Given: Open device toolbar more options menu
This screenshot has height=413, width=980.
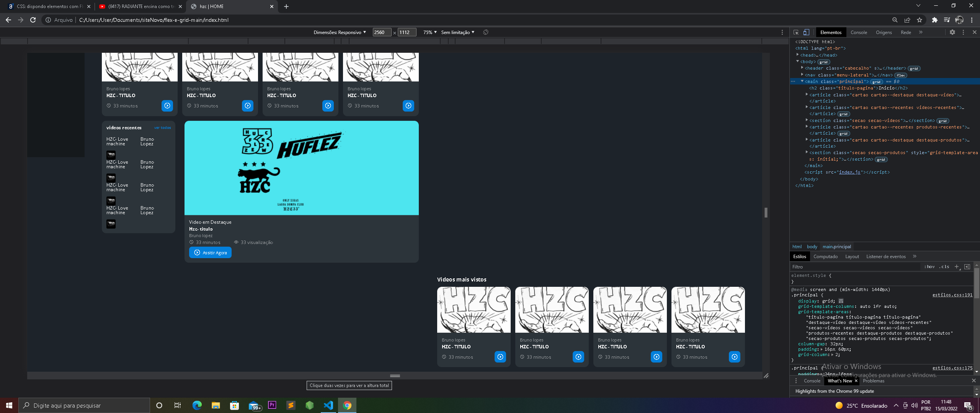Looking at the screenshot, I should pos(782,33).
